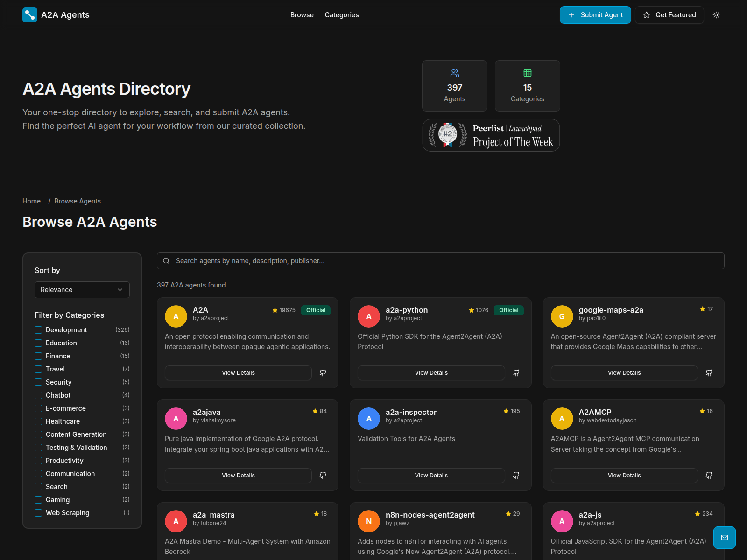
Task: Check the Security category filter
Action: point(38,382)
